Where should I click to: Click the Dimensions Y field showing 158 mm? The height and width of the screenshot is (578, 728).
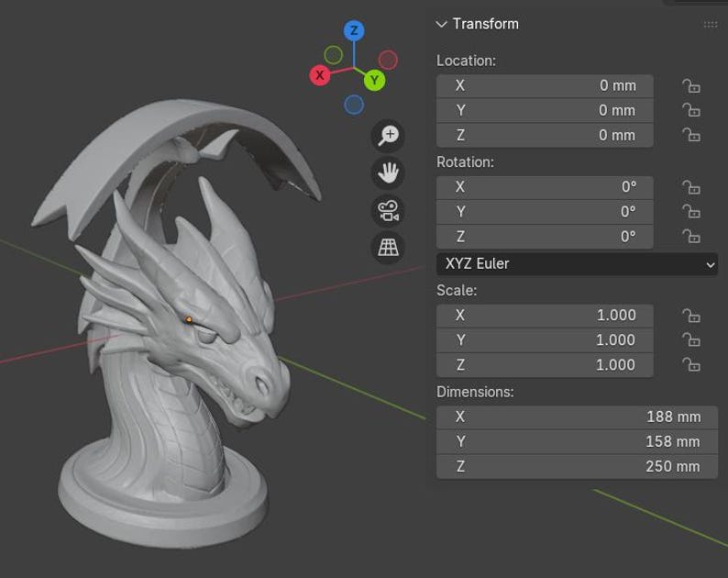[577, 442]
